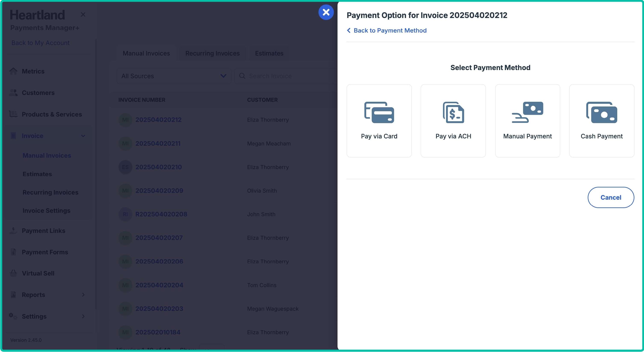This screenshot has height=352, width=644.
Task: Click the Heartland logo
Action: 37,15
